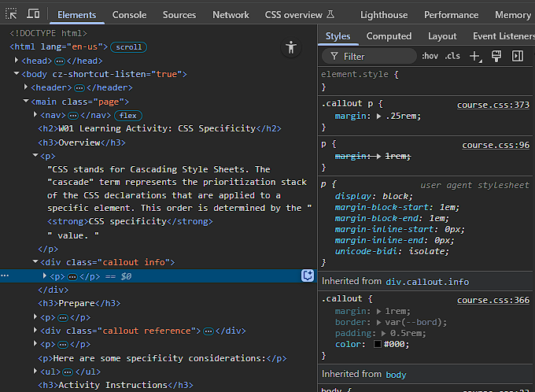Open the Event Listeners pane tab
Image resolution: width=535 pixels, height=392 pixels.
pos(504,36)
